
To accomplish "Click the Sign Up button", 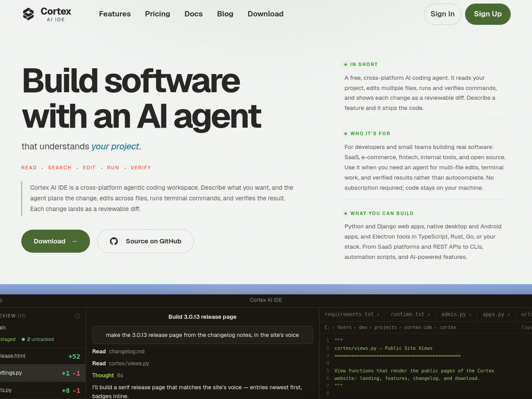I will coord(488,14).
